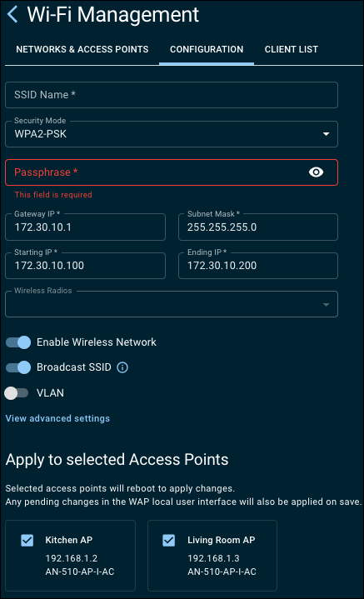Viewport: 364px width, 599px height.
Task: Click the Subnet Mask field
Action: pos(258,227)
